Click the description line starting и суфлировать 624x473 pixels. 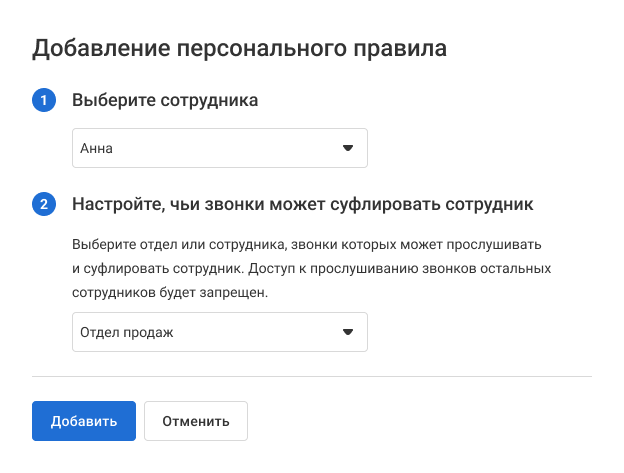pyautogui.click(x=311, y=269)
